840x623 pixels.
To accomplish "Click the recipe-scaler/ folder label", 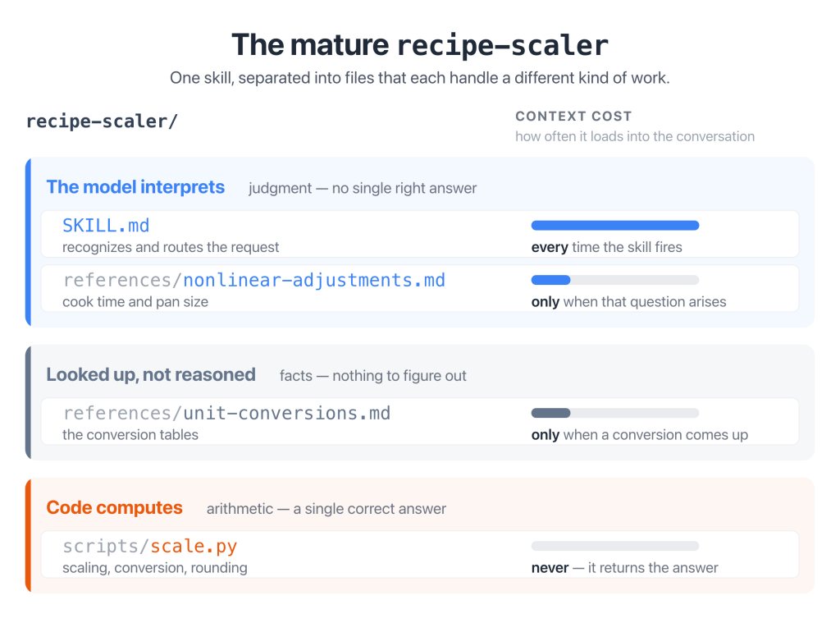I will [x=102, y=121].
